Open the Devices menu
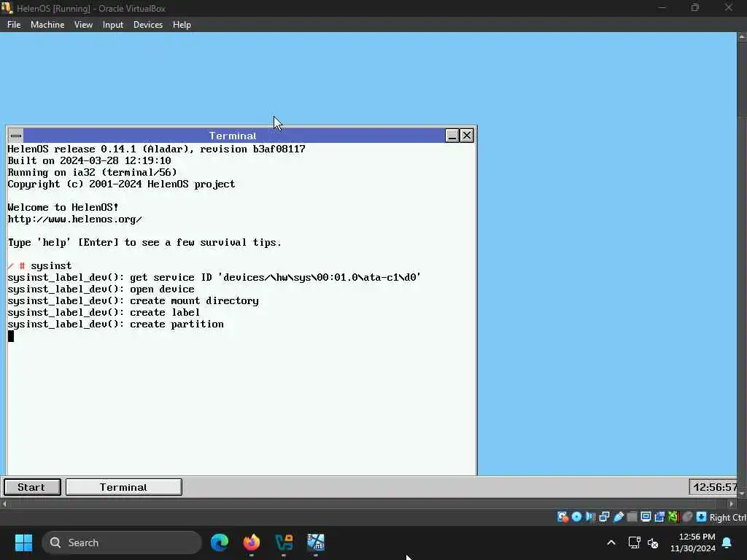Viewport: 747px width, 560px height. click(x=147, y=25)
